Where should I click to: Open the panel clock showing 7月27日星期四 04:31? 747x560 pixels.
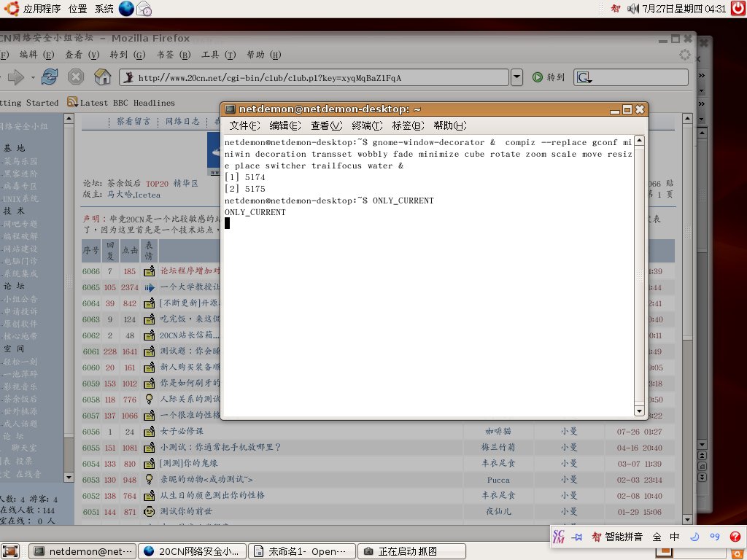pyautogui.click(x=684, y=9)
